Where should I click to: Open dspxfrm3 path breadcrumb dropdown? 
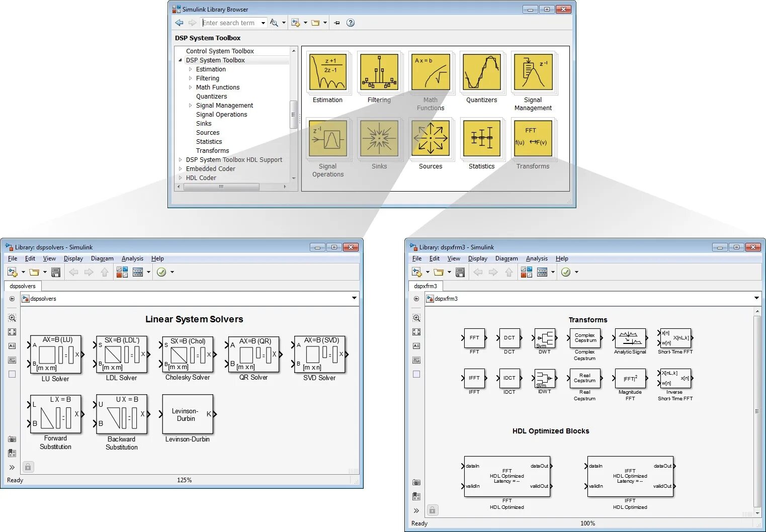pos(756,298)
